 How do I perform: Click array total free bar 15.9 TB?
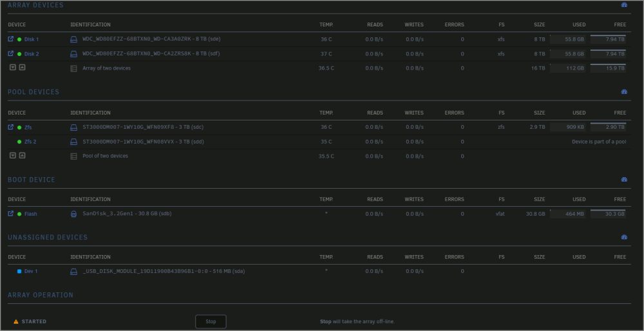pos(609,68)
